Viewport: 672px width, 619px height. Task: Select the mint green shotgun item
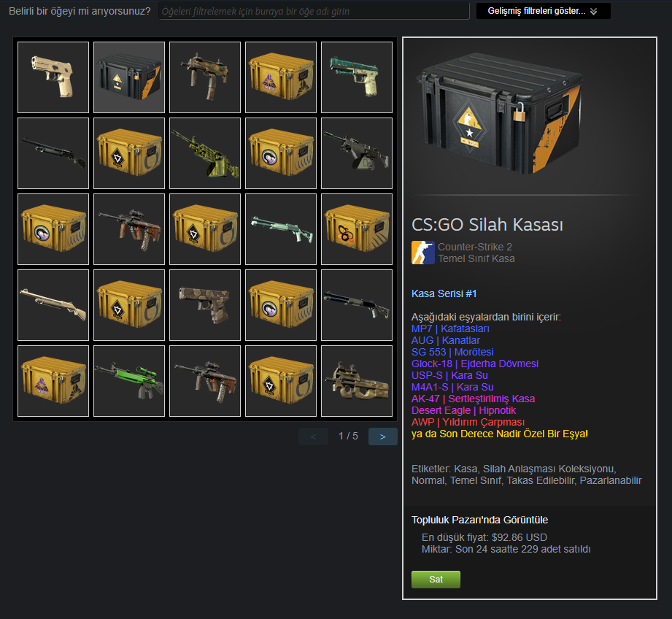tap(281, 229)
